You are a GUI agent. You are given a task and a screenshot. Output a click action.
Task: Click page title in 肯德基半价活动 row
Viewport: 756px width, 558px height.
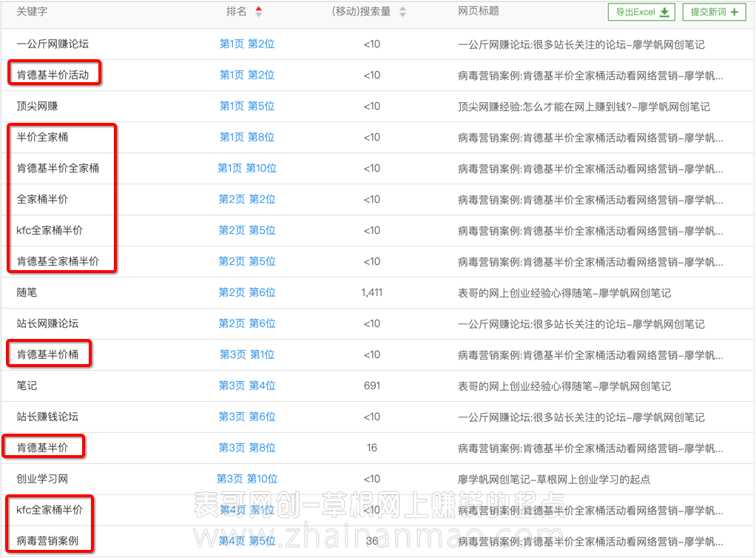590,75
